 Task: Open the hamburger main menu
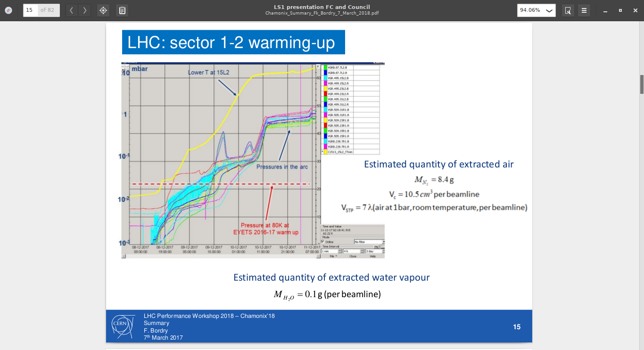pyautogui.click(x=584, y=10)
